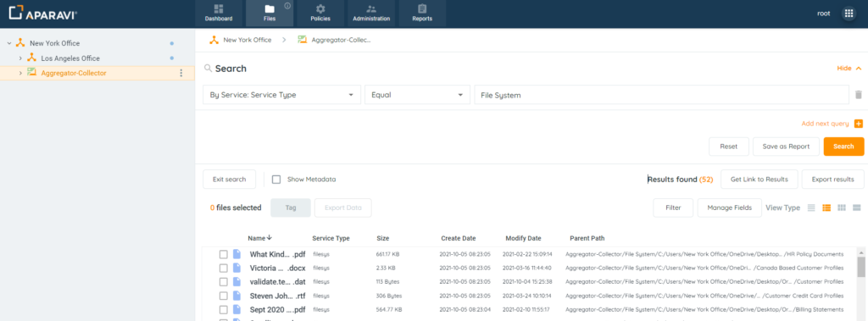
Task: Click Add next query plus icon
Action: (859, 124)
